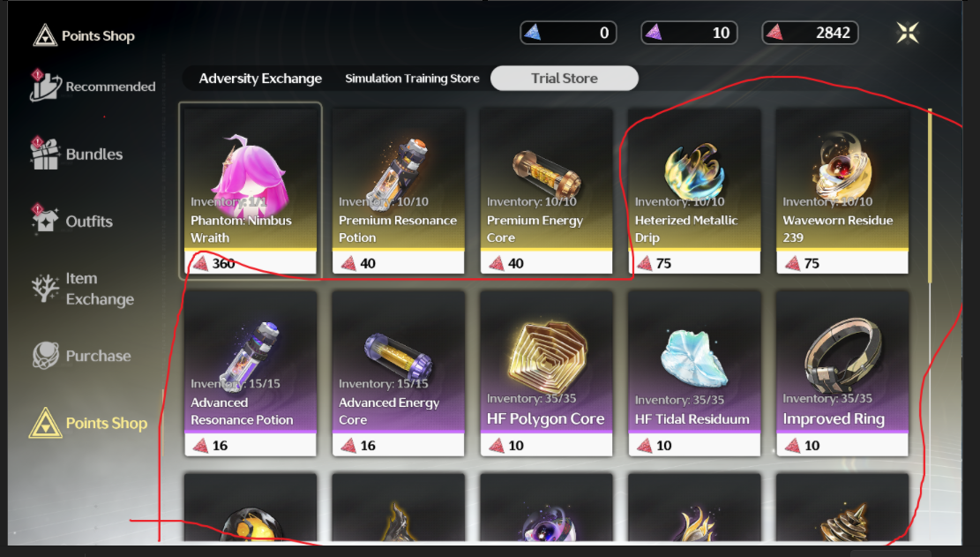
Task: Switch to the Adversity Exchange tab
Action: [260, 79]
